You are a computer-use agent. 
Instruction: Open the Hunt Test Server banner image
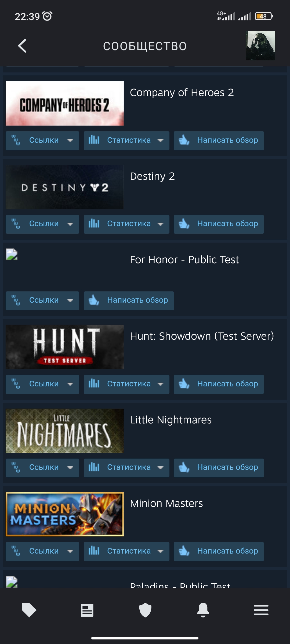point(65,347)
